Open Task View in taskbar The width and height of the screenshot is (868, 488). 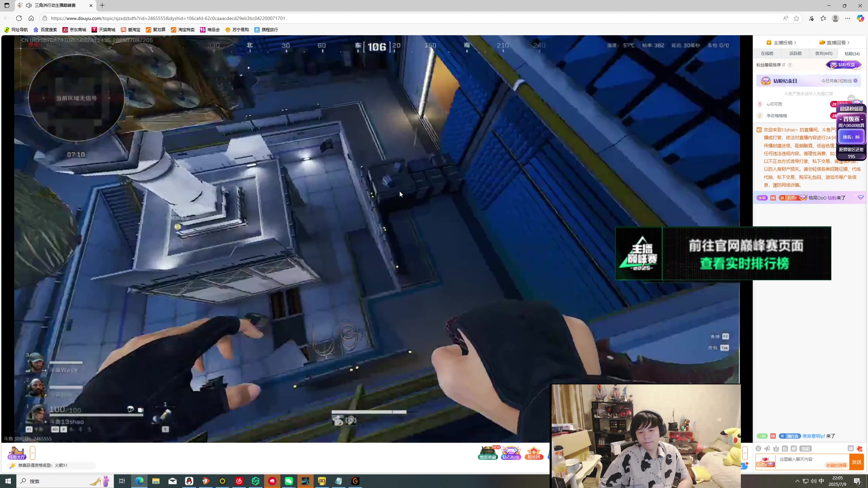tap(122, 481)
